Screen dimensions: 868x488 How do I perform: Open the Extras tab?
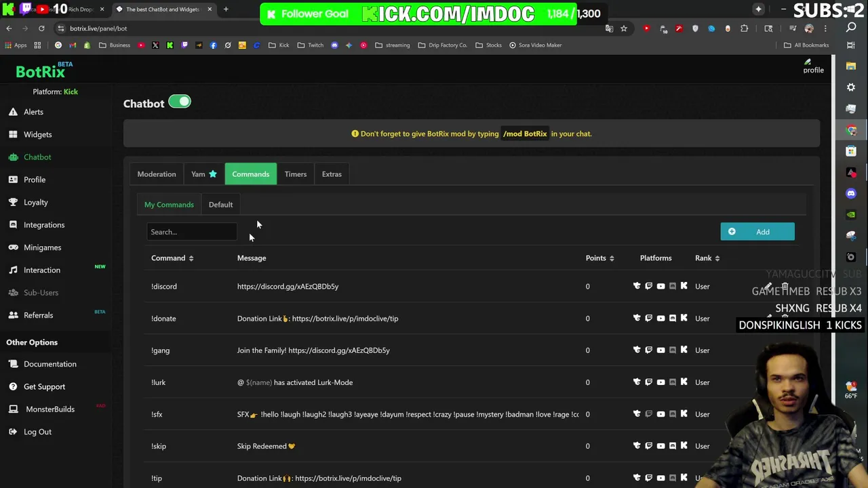click(x=332, y=174)
